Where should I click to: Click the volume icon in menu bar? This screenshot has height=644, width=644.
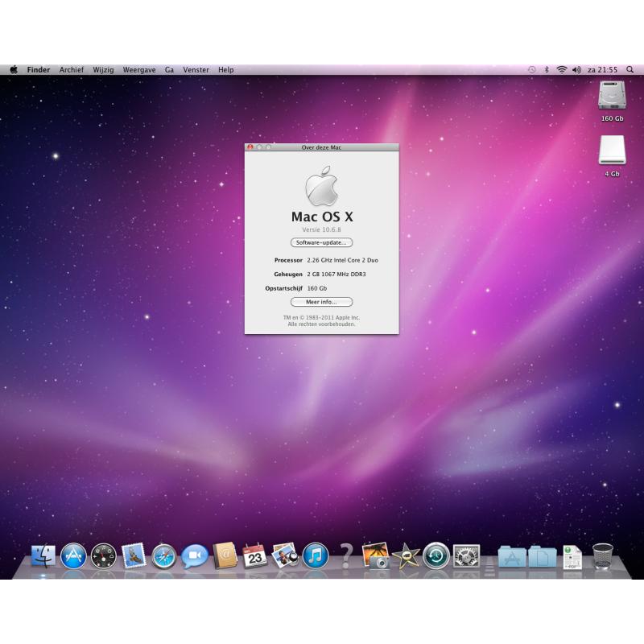pyautogui.click(x=576, y=70)
